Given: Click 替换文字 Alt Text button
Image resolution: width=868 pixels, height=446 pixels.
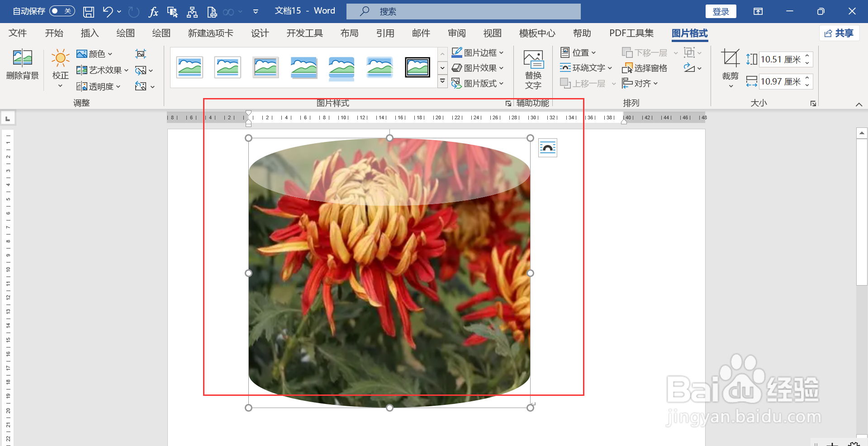Looking at the screenshot, I should click(x=533, y=70).
